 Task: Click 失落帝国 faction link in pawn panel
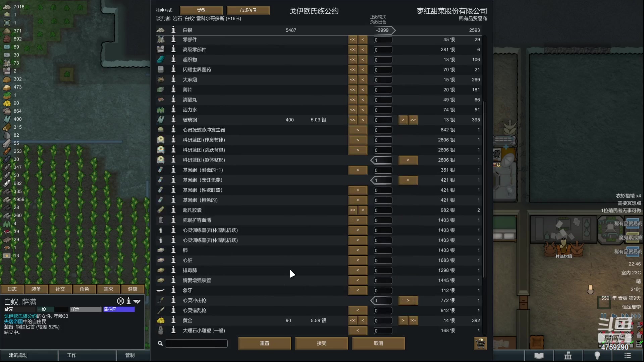click(x=13, y=321)
